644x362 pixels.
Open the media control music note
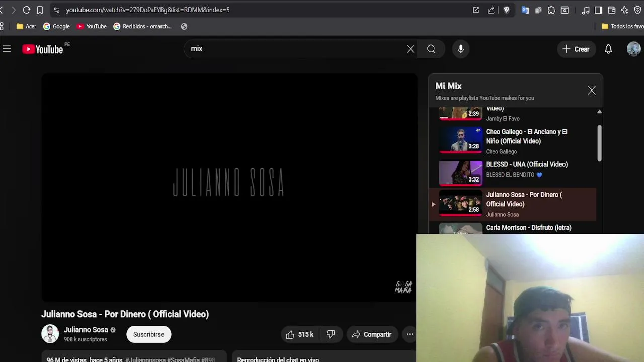[x=586, y=10]
